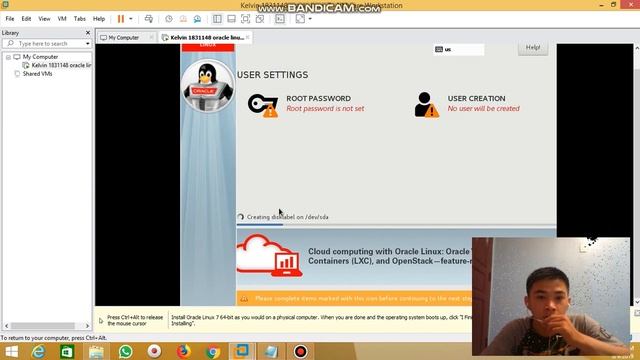The width and height of the screenshot is (640, 360).
Task: Click the library search field
Action: click(x=46, y=43)
